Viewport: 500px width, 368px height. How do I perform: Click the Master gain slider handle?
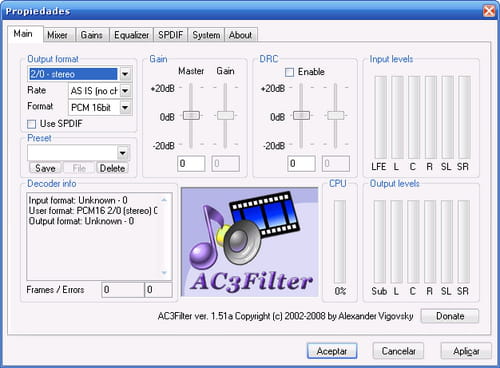pyautogui.click(x=191, y=116)
